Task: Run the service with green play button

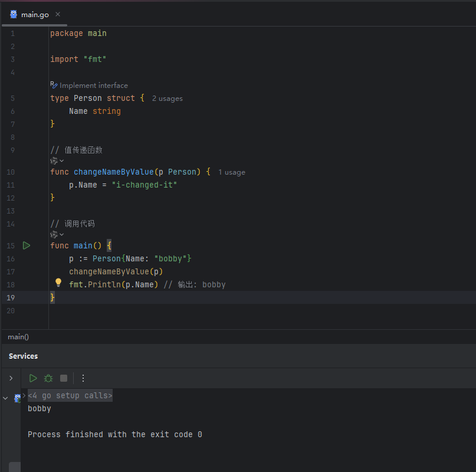Action: 33,378
